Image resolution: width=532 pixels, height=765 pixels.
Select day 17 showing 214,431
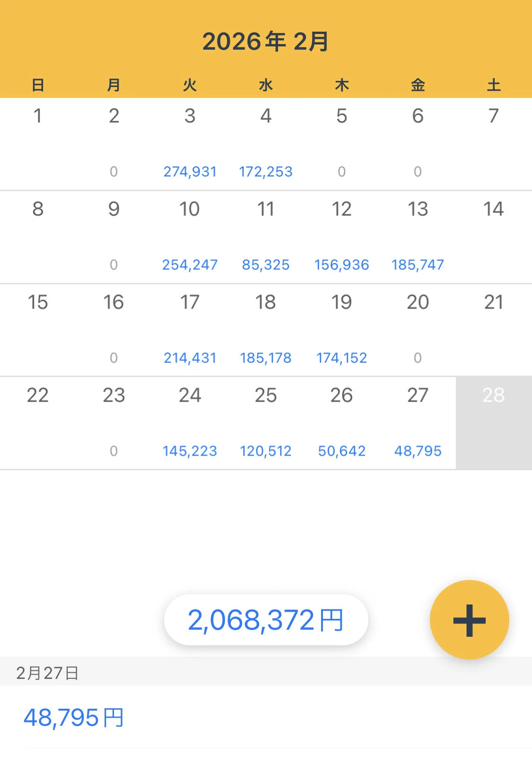190,330
